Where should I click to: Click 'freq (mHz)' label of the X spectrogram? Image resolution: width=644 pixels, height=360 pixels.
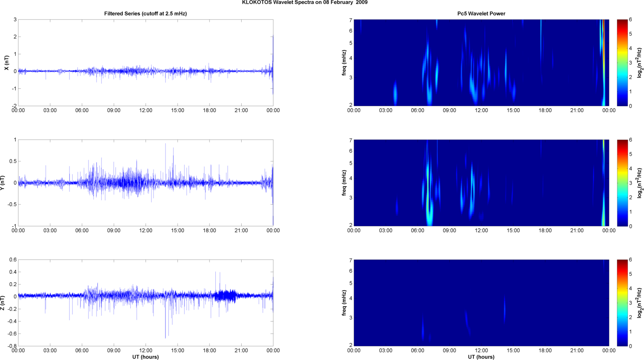pyautogui.click(x=344, y=63)
